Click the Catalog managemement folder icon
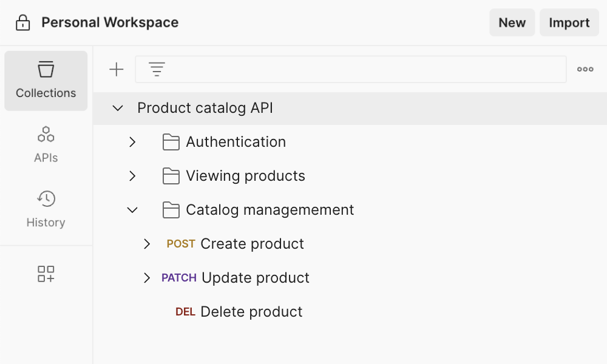Image resolution: width=607 pixels, height=364 pixels. pos(171,209)
